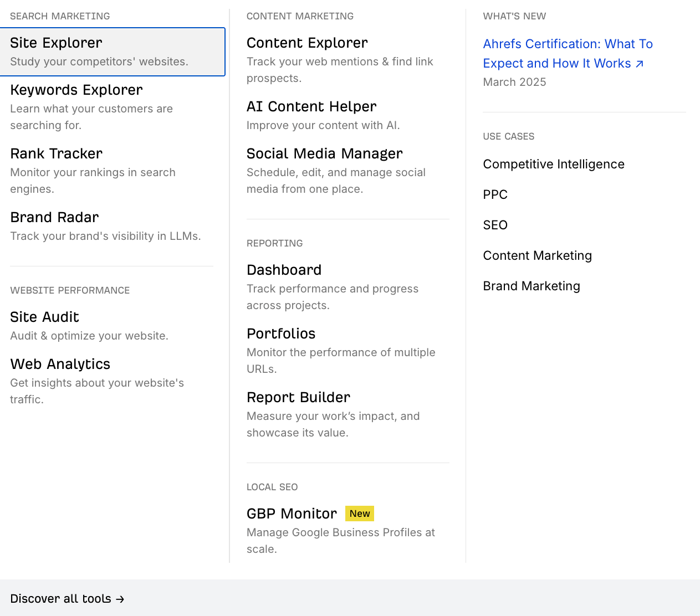Open Content Explorer
Image resolution: width=700 pixels, height=616 pixels.
tap(307, 43)
